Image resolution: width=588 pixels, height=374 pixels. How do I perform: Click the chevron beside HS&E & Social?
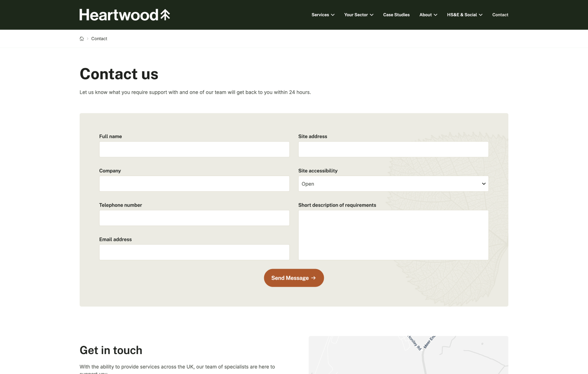click(x=481, y=15)
